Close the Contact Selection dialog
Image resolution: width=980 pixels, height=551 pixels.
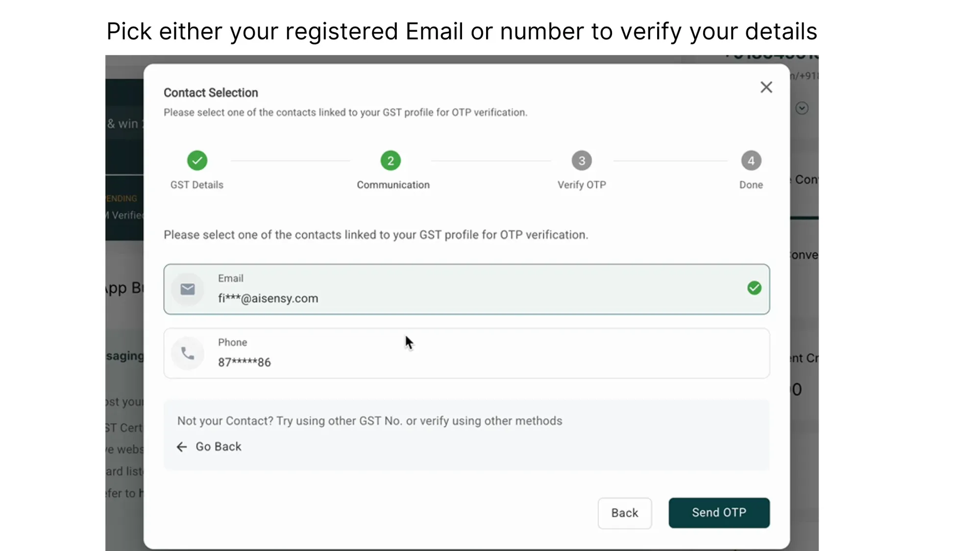766,87
